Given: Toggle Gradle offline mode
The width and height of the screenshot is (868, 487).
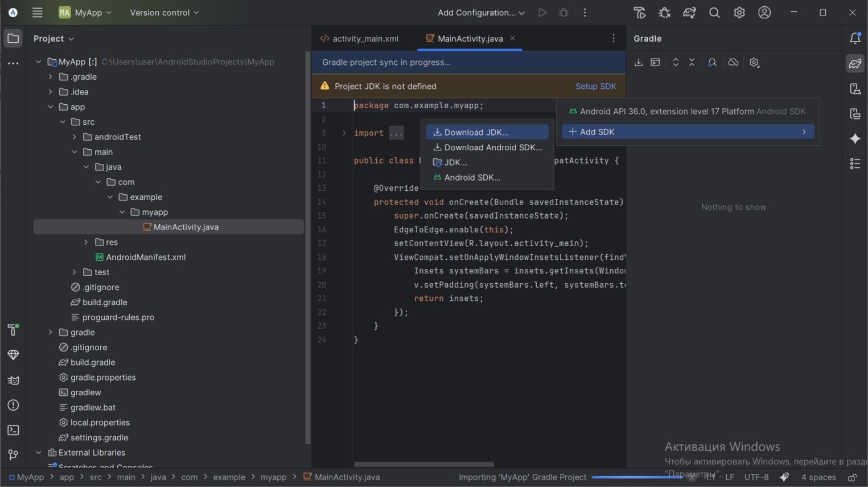Looking at the screenshot, I should [733, 63].
